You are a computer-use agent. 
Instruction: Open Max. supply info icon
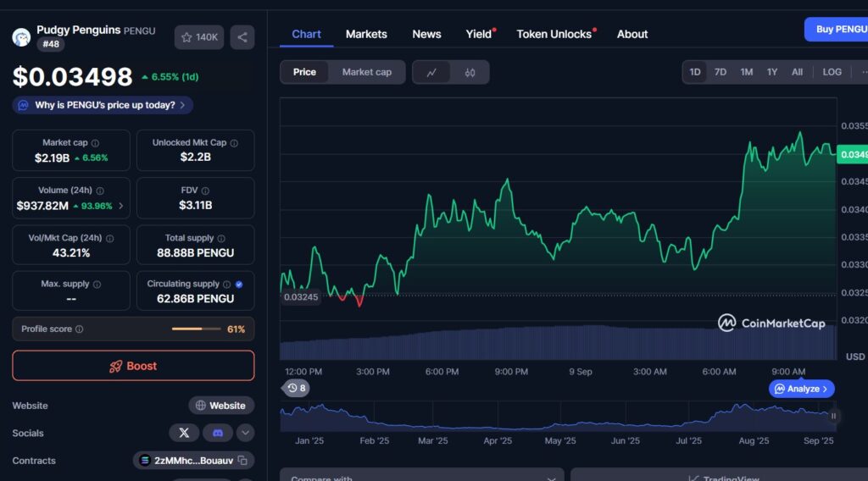click(x=97, y=285)
